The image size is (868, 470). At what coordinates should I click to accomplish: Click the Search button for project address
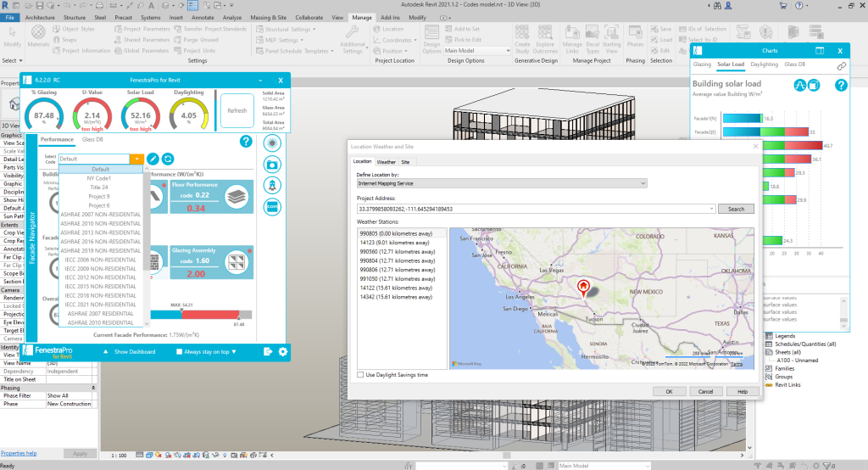pos(736,209)
